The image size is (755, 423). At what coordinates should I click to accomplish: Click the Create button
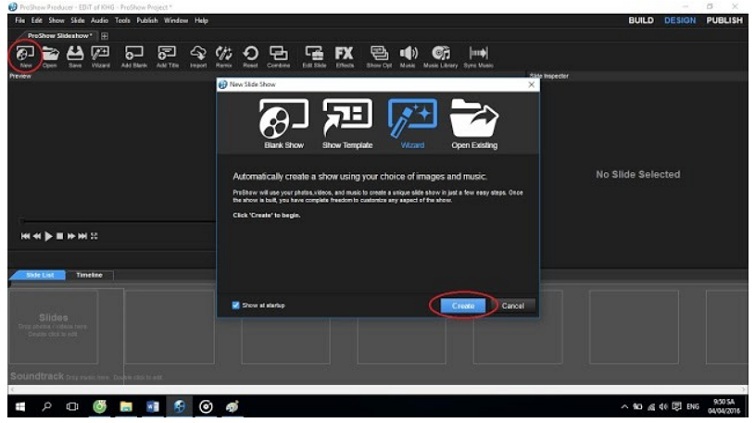click(463, 305)
